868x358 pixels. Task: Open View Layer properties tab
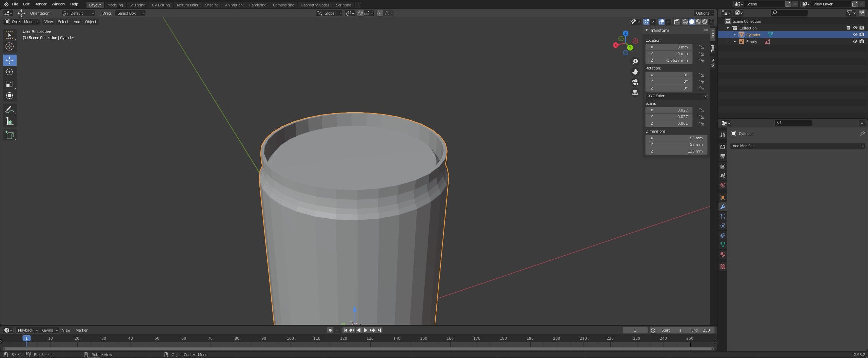(x=723, y=166)
